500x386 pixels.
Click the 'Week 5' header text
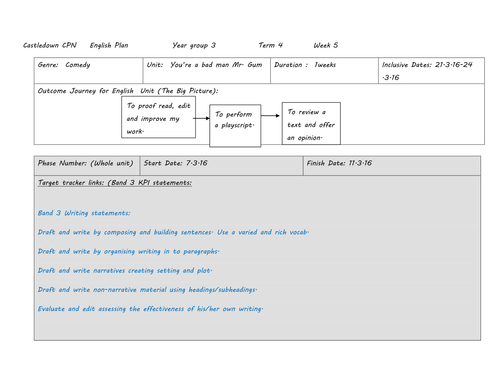click(325, 45)
